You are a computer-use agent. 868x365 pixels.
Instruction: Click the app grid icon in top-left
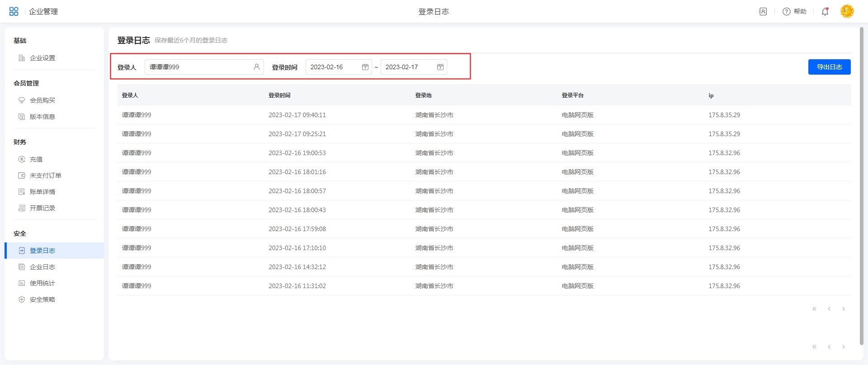click(14, 11)
